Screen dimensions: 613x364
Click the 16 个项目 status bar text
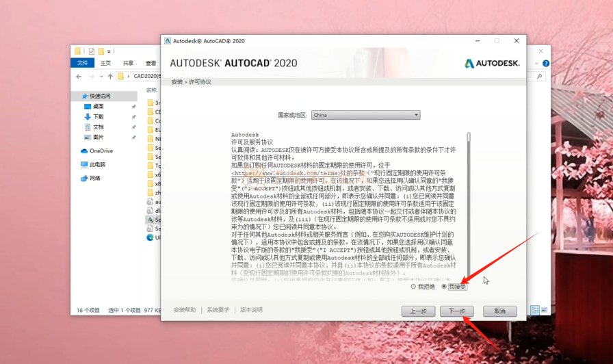[88, 310]
